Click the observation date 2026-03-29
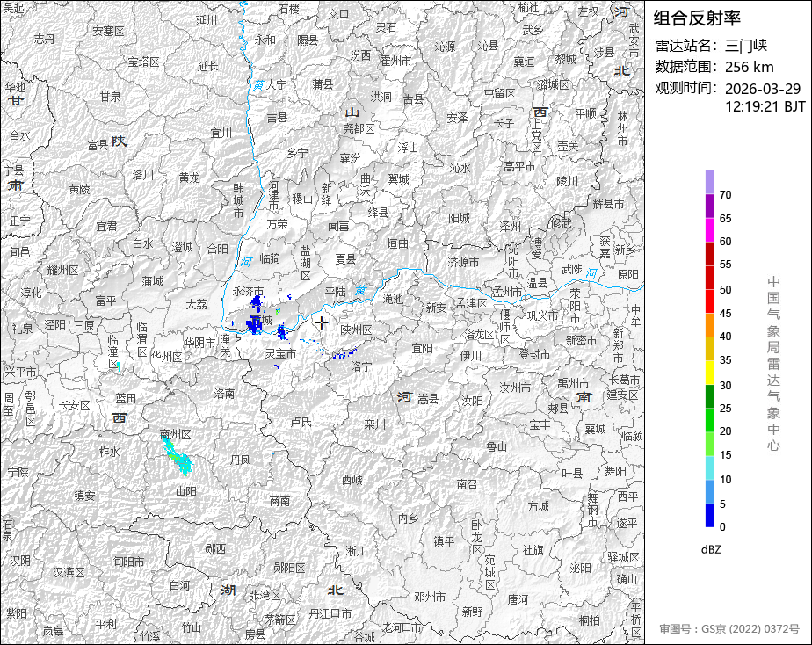 (x=763, y=89)
